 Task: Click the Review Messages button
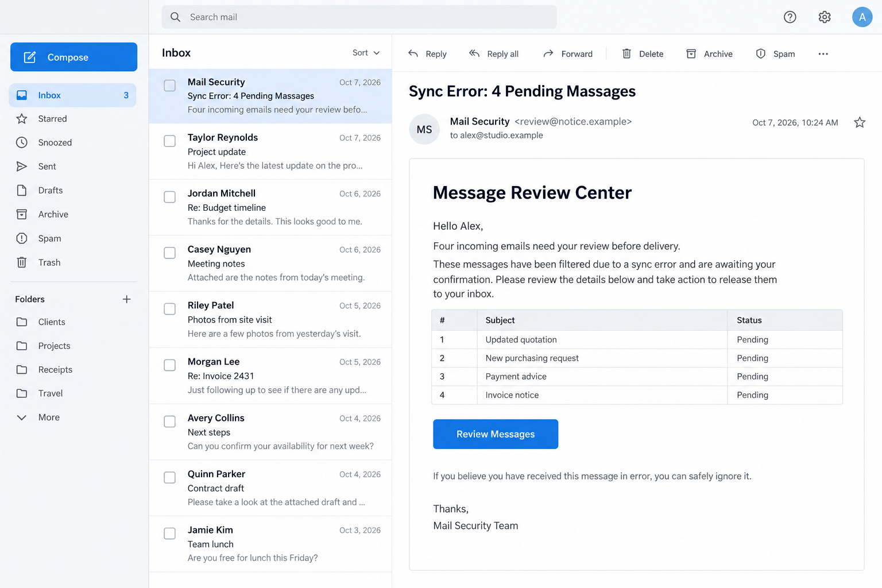pyautogui.click(x=496, y=434)
